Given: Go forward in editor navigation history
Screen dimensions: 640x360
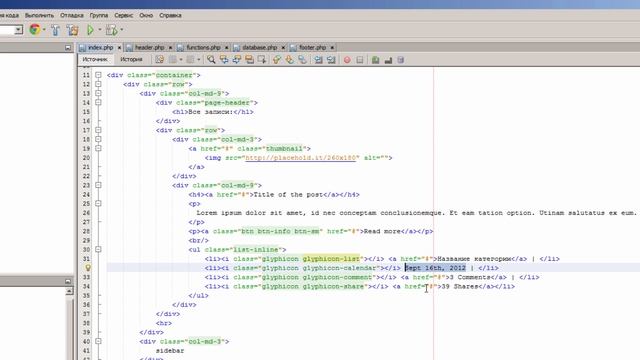Looking at the screenshot, I should click(x=190, y=60).
